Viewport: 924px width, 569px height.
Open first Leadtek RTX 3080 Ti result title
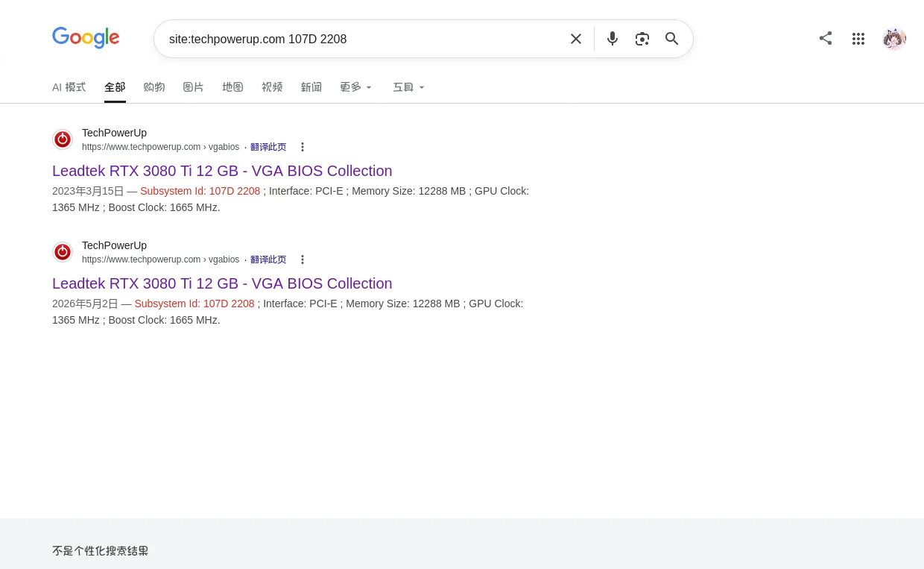(x=222, y=171)
